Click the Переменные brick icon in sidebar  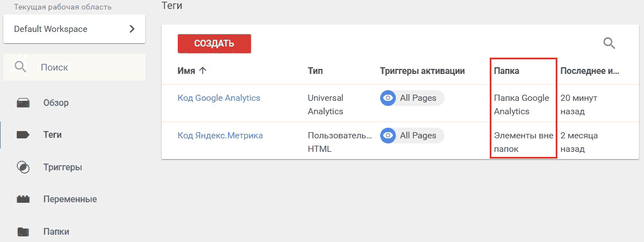pos(23,199)
